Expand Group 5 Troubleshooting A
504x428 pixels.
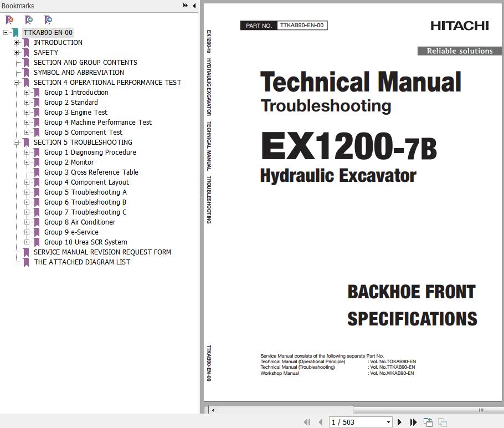[27, 192]
